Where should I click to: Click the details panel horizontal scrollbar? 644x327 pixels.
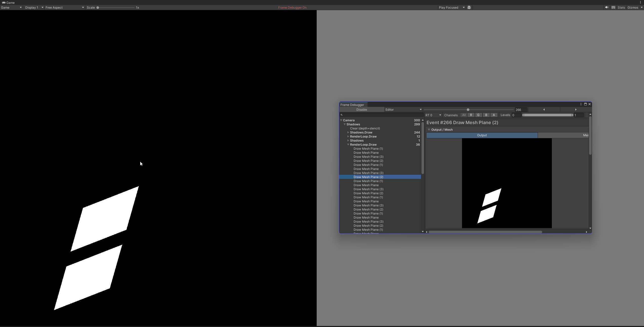485,232
